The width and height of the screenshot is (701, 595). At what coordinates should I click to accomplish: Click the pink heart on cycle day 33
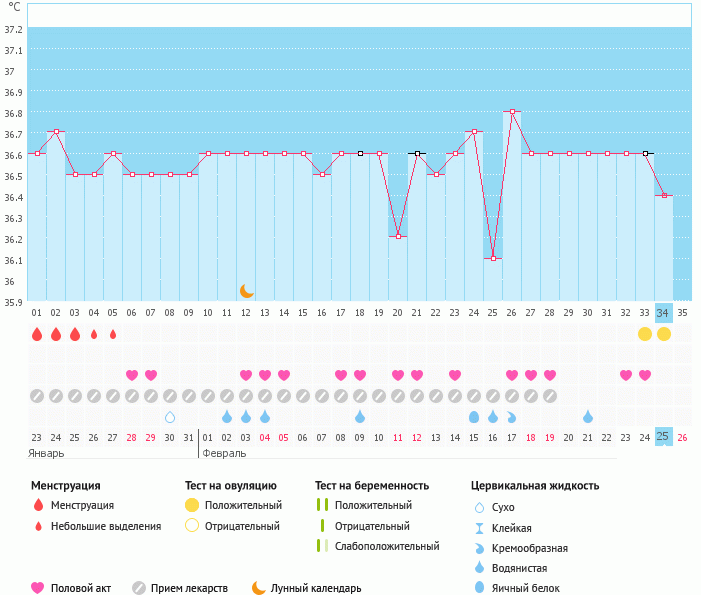[645, 375]
